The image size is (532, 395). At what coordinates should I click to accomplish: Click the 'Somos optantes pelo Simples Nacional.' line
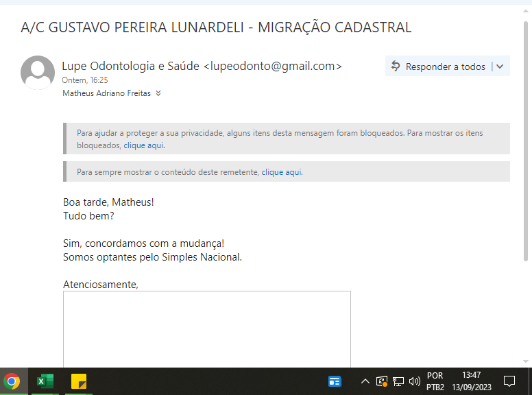click(x=152, y=257)
